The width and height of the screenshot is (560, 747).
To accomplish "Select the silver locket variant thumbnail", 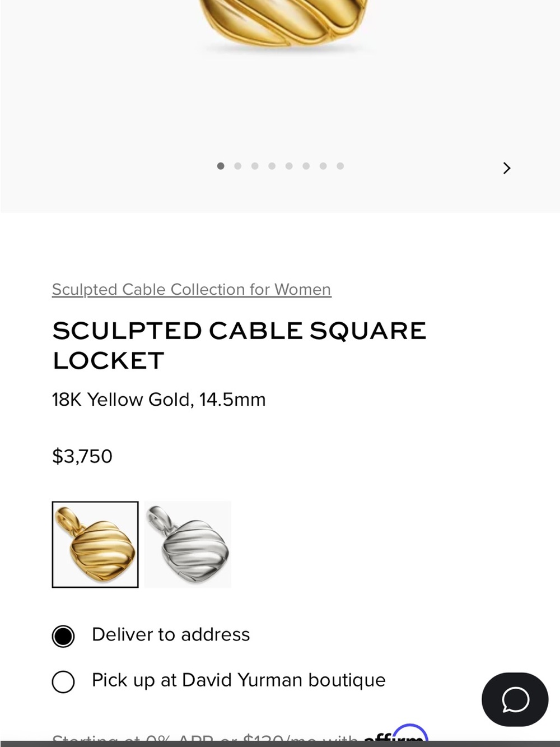I will 188,545.
